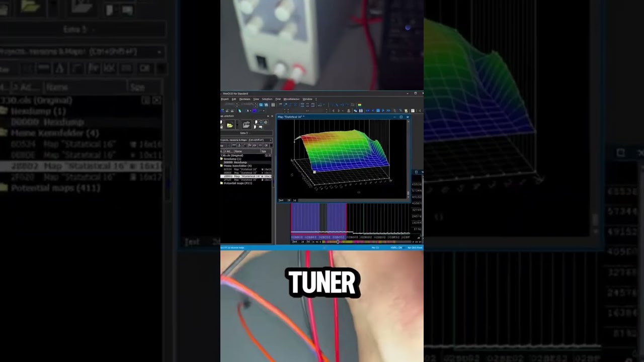Click the blue double-left rewind arrow

368,111
